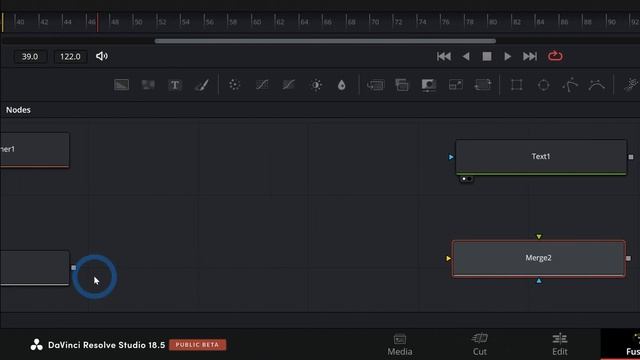Switch to the Edit page

(x=560, y=345)
